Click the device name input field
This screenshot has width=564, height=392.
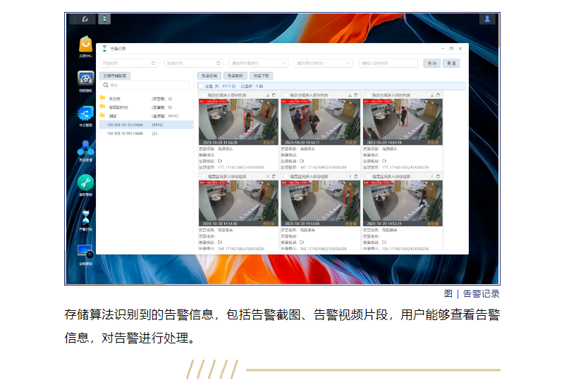pos(388,63)
